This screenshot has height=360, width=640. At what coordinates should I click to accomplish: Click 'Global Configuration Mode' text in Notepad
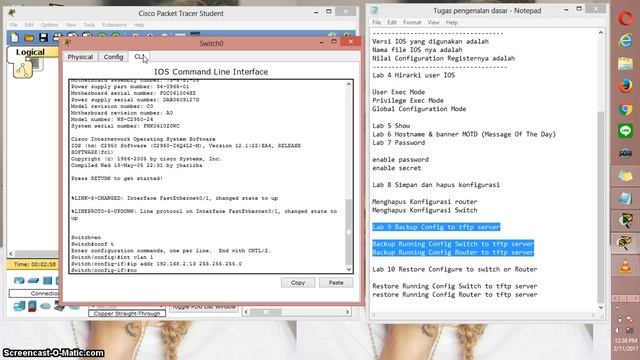pyautogui.click(x=419, y=109)
